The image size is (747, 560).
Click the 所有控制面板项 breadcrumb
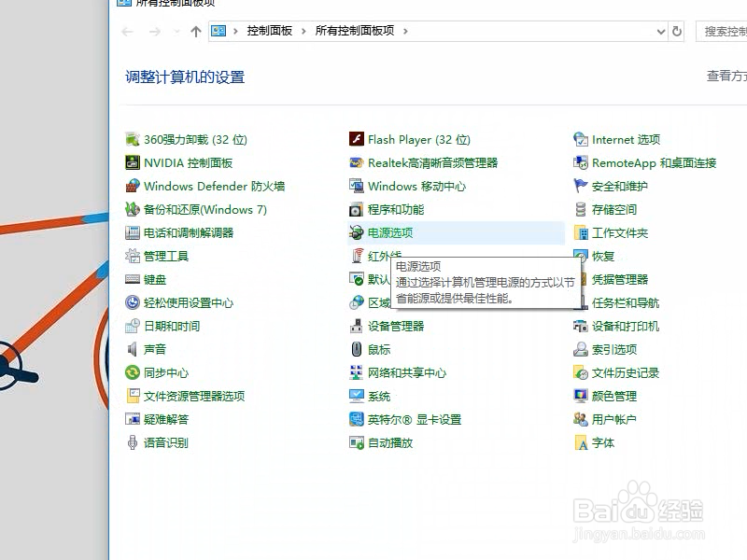355,31
